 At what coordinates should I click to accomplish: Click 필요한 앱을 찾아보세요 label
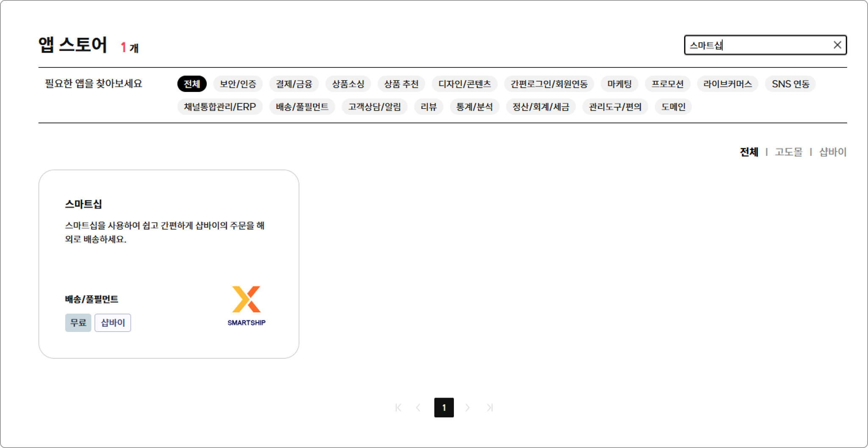94,83
